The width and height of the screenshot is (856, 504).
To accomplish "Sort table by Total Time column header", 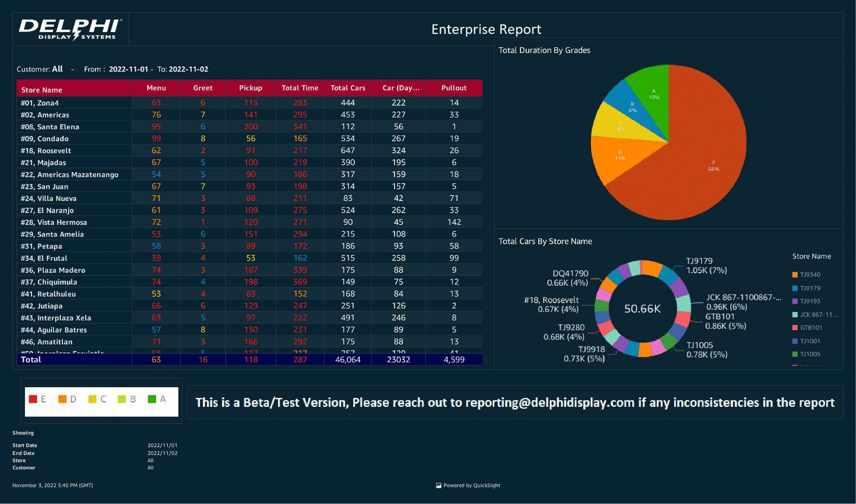I will tap(300, 88).
